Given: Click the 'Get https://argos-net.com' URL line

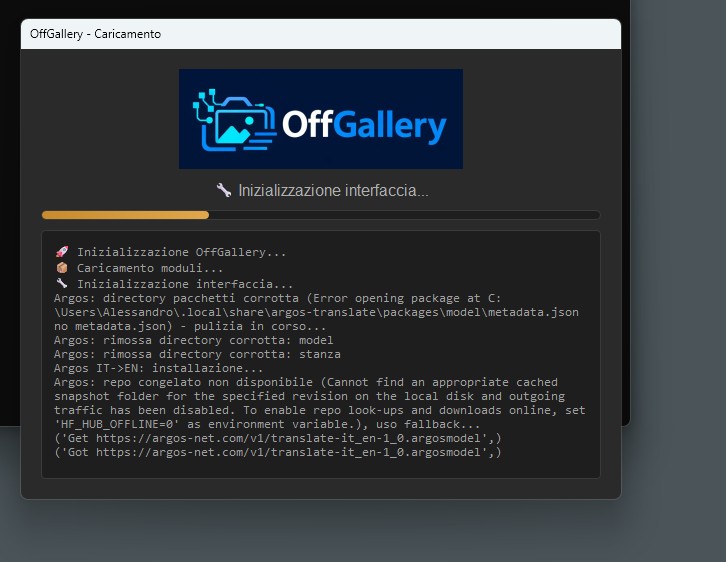Looking at the screenshot, I should coord(278,438).
